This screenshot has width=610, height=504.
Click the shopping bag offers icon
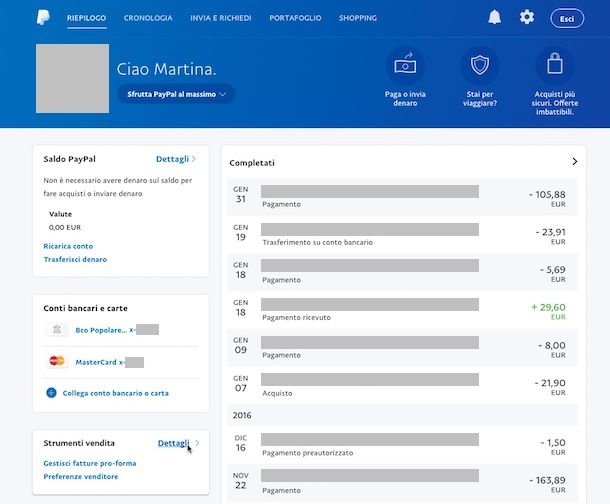tap(555, 65)
